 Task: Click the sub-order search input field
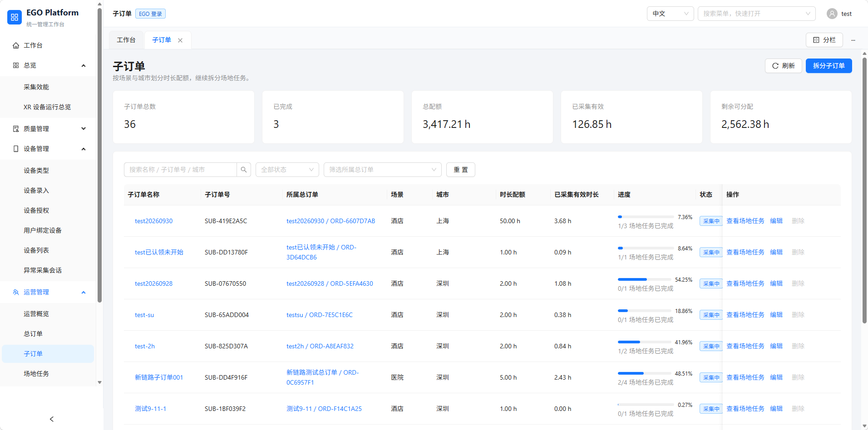[180, 170]
